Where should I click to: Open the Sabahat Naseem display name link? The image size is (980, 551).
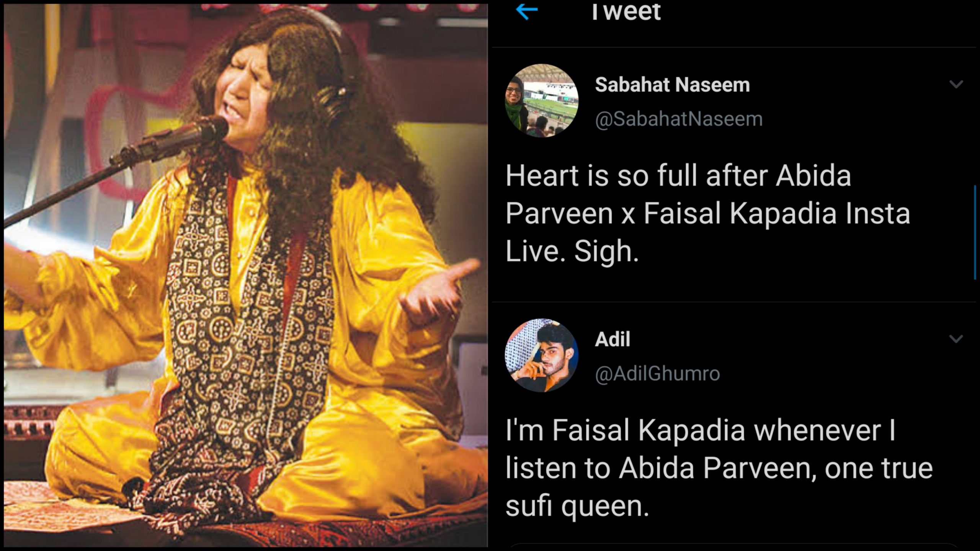coord(672,85)
